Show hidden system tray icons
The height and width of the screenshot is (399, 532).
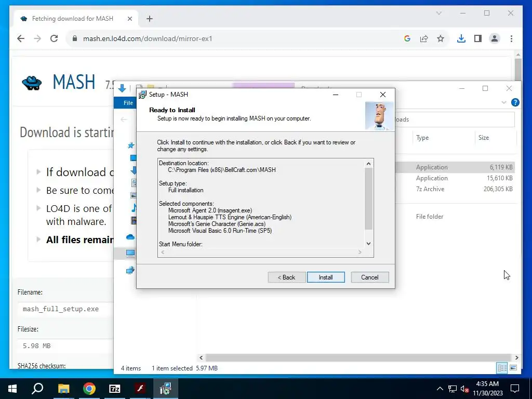(x=440, y=389)
